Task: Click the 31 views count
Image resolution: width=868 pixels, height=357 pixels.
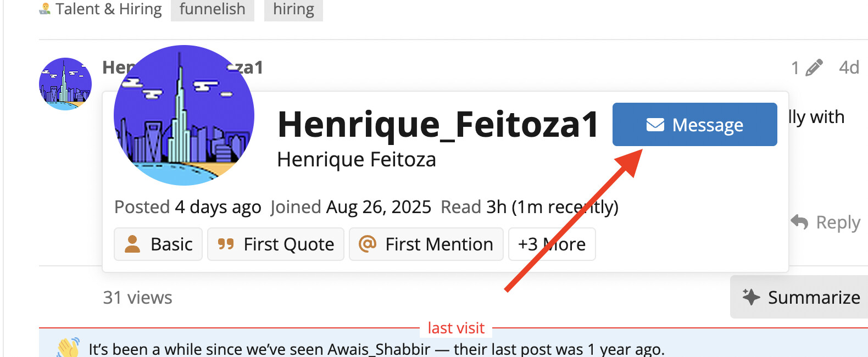Action: 137,298
